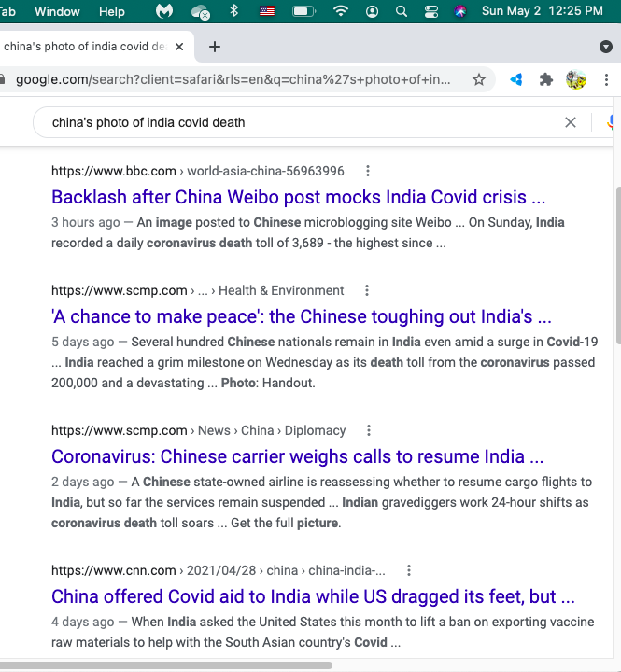The height and width of the screenshot is (672, 621).
Task: Open Spotlight search in menu bar
Action: pos(401,11)
